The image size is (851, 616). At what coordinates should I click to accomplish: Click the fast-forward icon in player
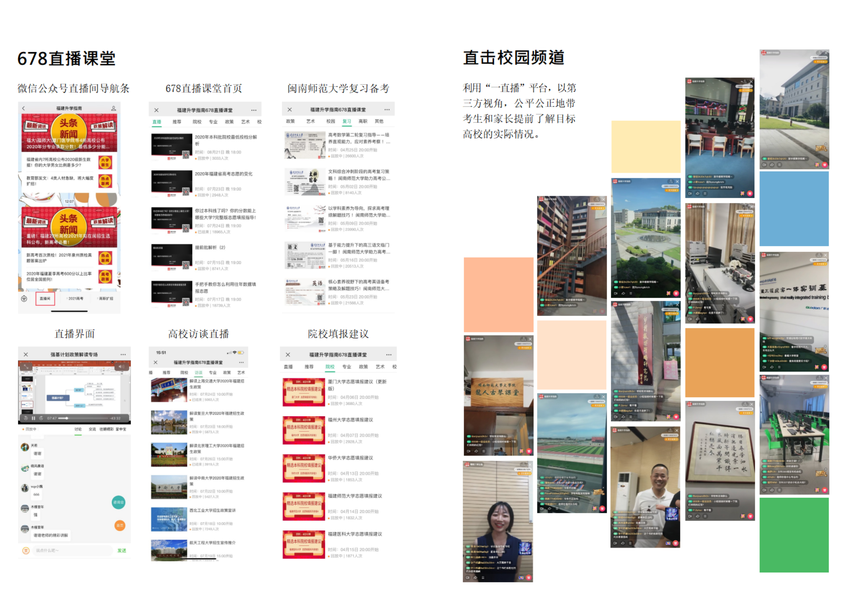pos(41,418)
